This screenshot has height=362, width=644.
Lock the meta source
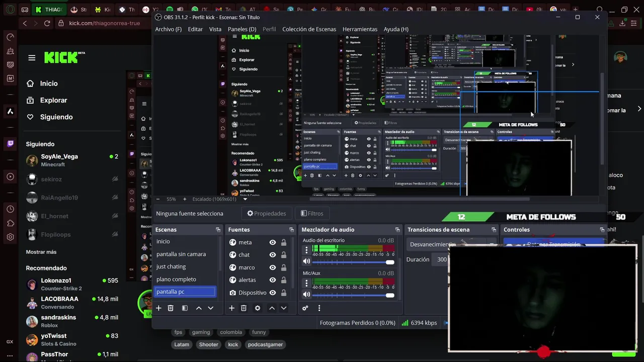[x=284, y=242]
